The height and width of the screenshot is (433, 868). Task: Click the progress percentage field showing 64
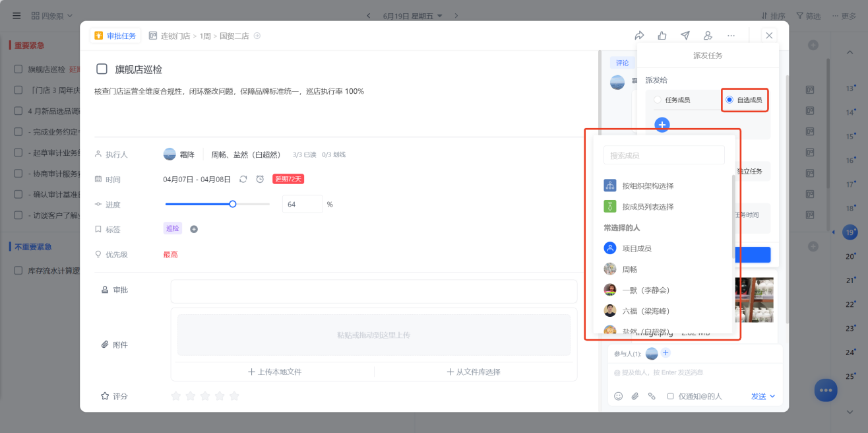(x=302, y=204)
